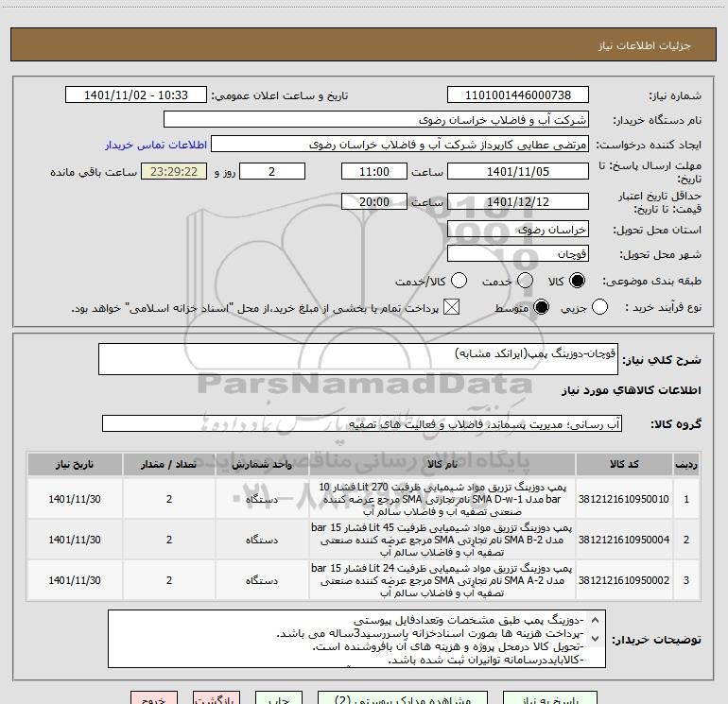Screen dimensions: 728x704
Task: Click product code 381212161095​0010
Action: tap(624, 499)
